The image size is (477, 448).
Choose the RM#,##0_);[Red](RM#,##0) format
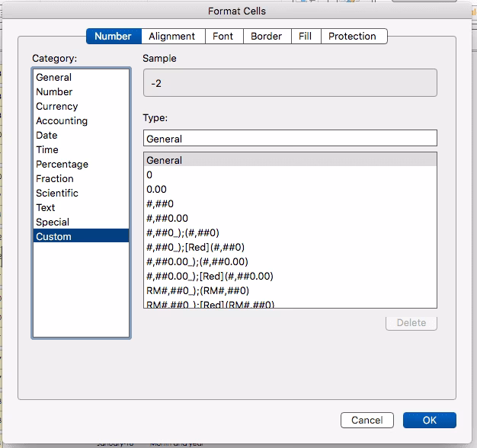pyautogui.click(x=290, y=303)
